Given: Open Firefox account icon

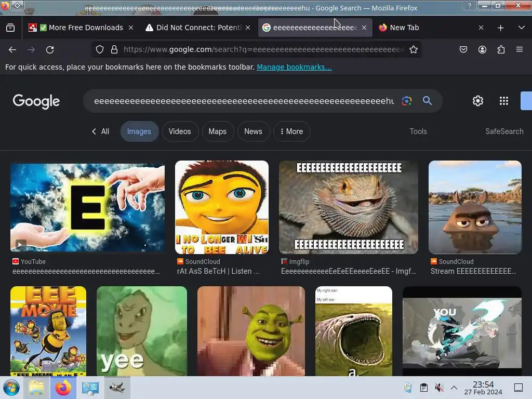Looking at the screenshot, I should (x=482, y=49).
